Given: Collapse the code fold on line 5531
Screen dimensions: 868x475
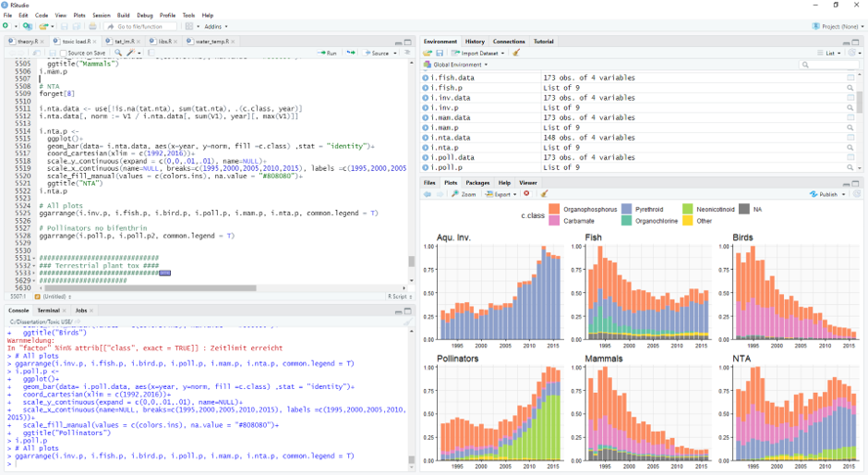Looking at the screenshot, I should (34, 258).
